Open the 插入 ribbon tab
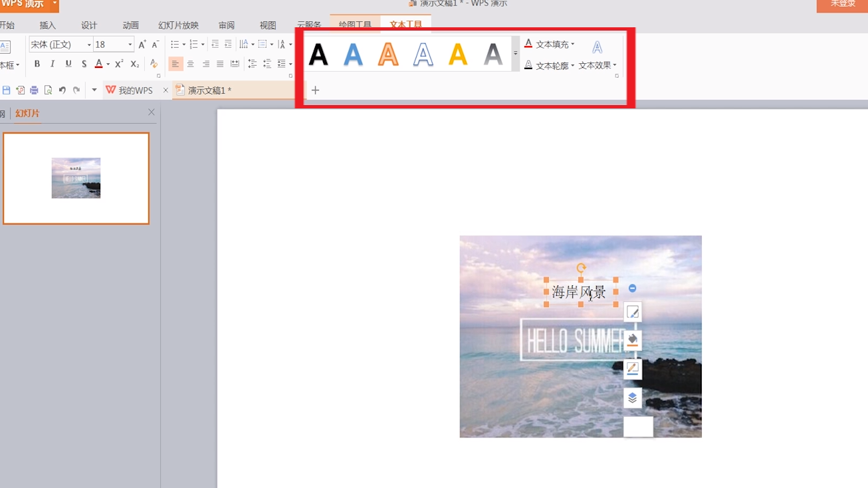This screenshot has width=868, height=488. 48,25
